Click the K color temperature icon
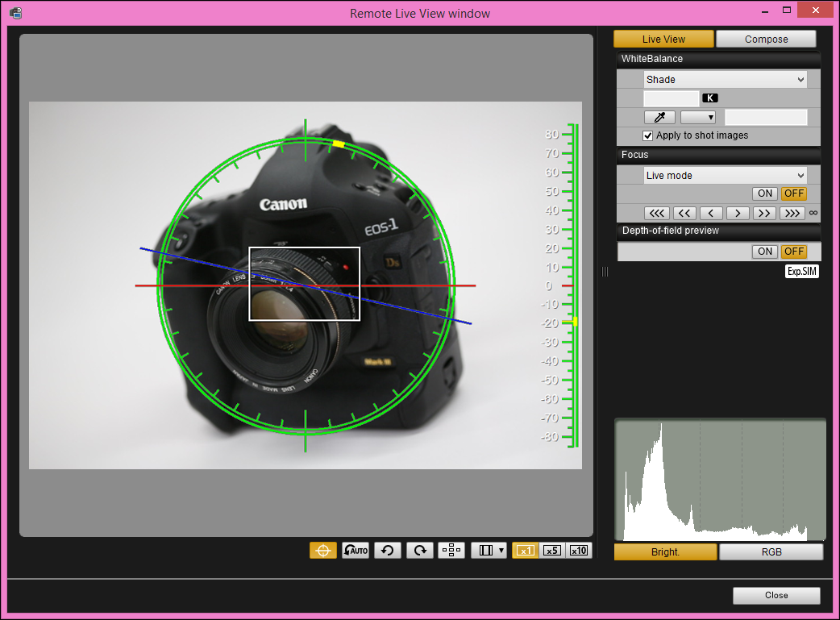840x620 pixels. click(710, 98)
